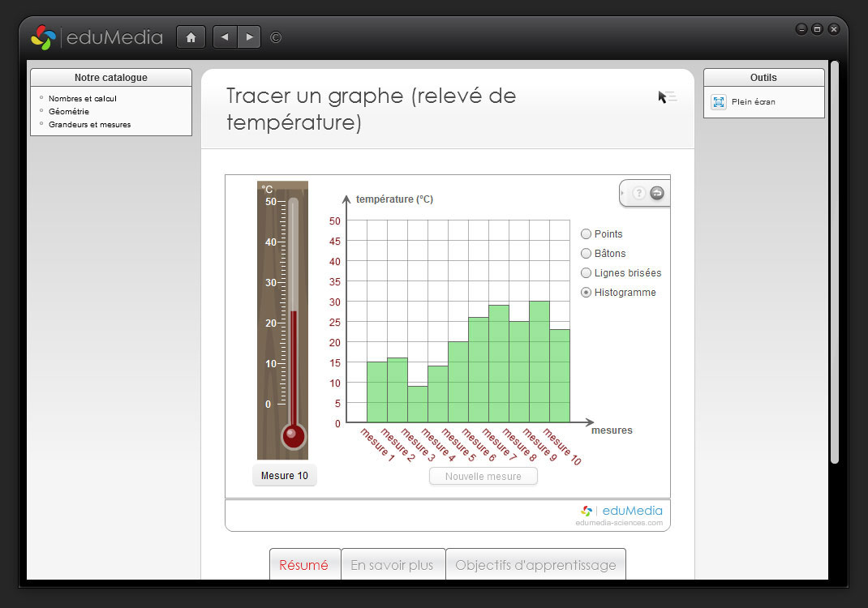Viewport: 868px width, 608px height.
Task: Open the cursor list icon beside title
Action: [667, 97]
